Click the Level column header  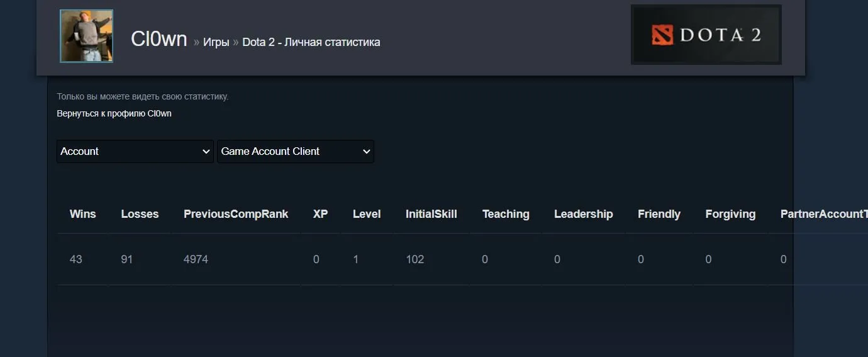(367, 214)
